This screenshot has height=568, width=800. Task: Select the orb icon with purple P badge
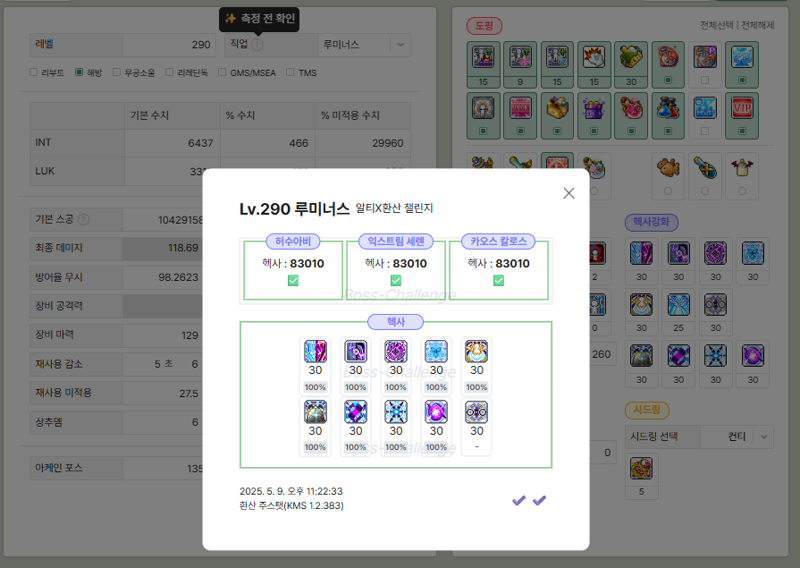click(x=705, y=57)
